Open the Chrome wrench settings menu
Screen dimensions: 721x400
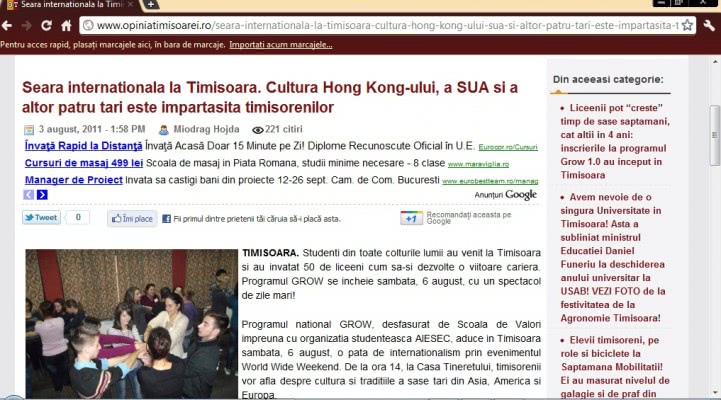pyautogui.click(x=709, y=25)
